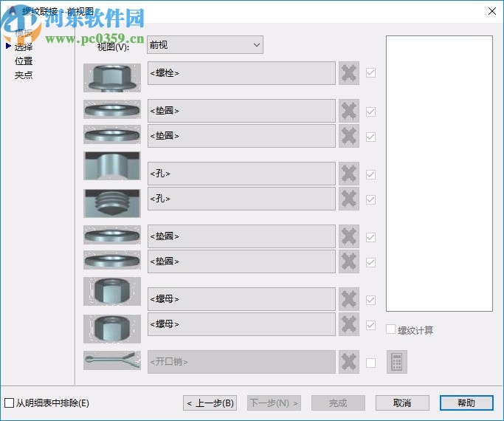Click the first lower washer image
The height and width of the screenshot is (421, 504).
click(x=112, y=235)
